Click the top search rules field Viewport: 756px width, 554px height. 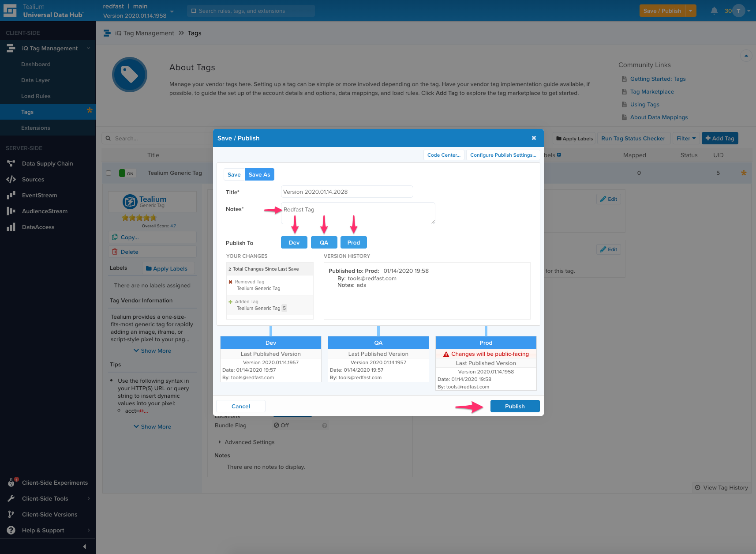point(251,11)
